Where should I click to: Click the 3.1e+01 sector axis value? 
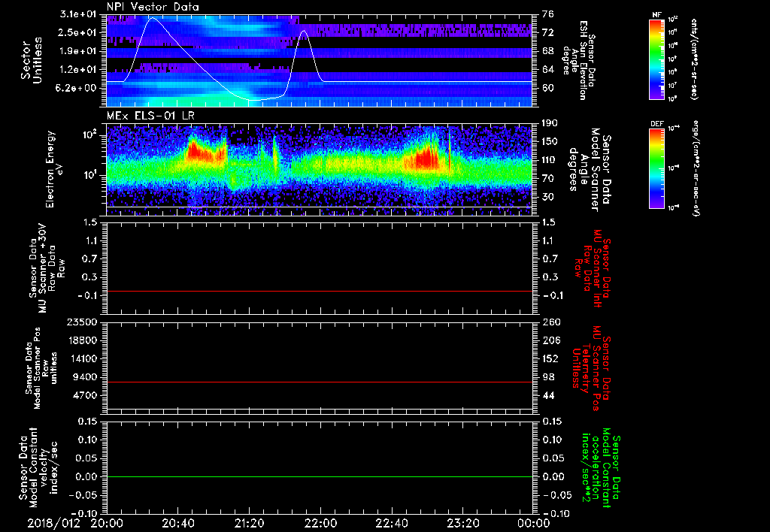(x=77, y=14)
